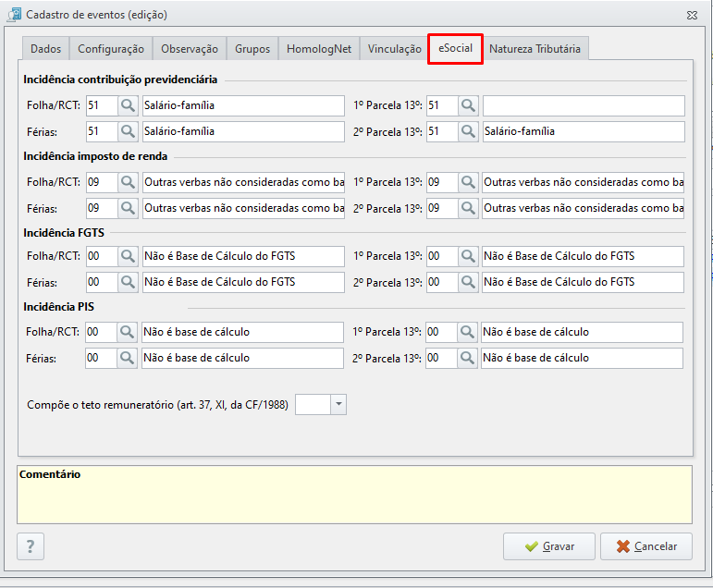The width and height of the screenshot is (713, 588).
Task: Click imposto de renda 2ª Parcela 13º code
Action: [x=442, y=208]
